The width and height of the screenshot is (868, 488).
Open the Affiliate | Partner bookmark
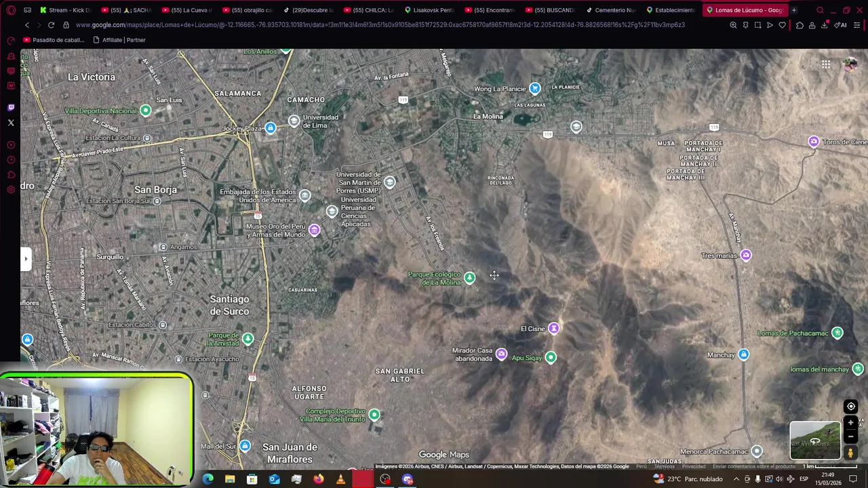pyautogui.click(x=119, y=40)
